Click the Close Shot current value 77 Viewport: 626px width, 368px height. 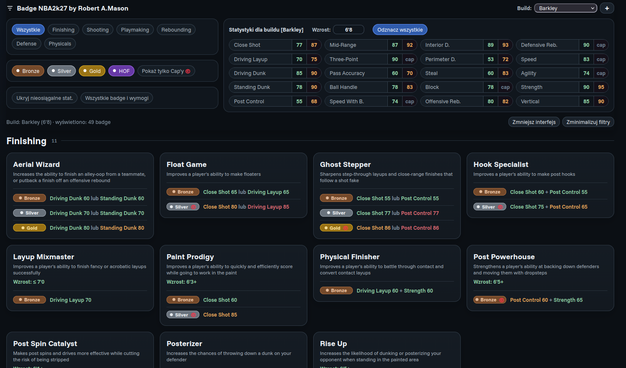pos(299,45)
